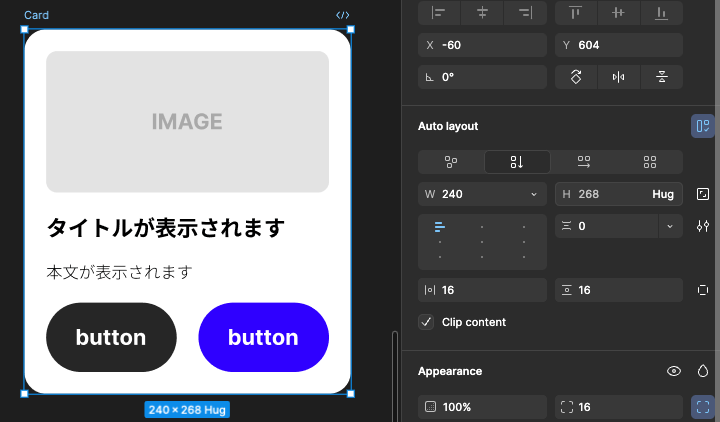Select the body text 本文が表示されます
Screen dimensions: 720x422
[x=119, y=272]
